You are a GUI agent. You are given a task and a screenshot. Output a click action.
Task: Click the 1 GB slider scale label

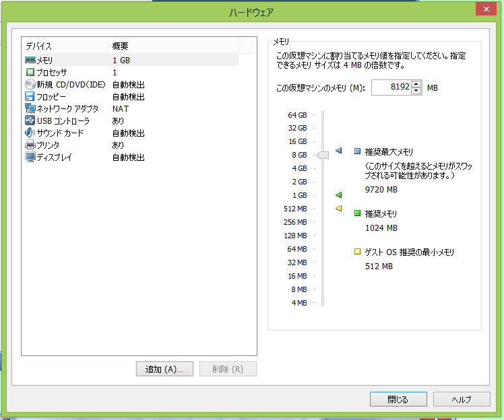300,195
